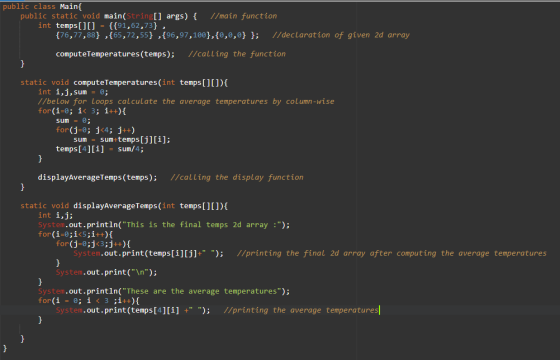Click the 'for(i=0; i< 3; i++){' line
560x360 pixels.
tap(82, 111)
